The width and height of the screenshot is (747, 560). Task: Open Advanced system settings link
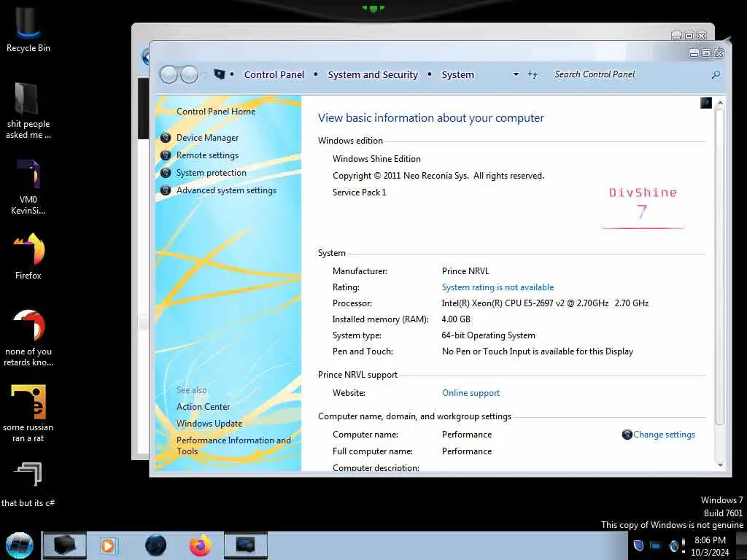click(226, 190)
